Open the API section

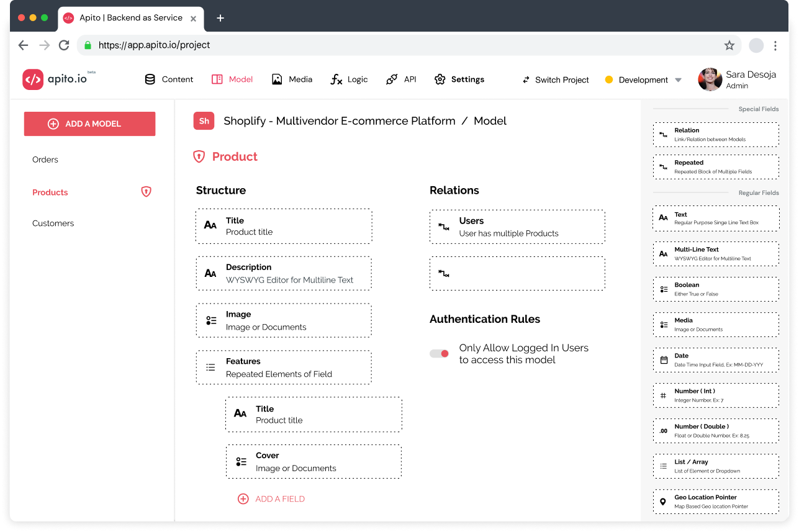point(401,79)
